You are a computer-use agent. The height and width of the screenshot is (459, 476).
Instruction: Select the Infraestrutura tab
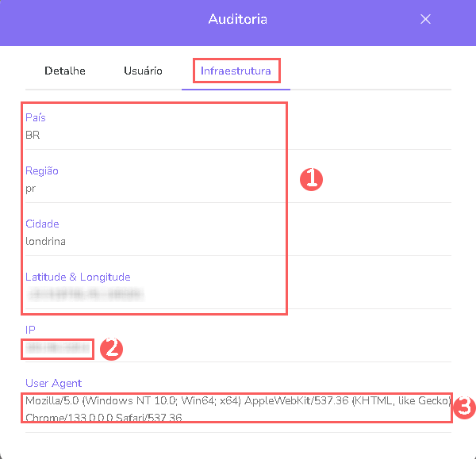point(236,71)
